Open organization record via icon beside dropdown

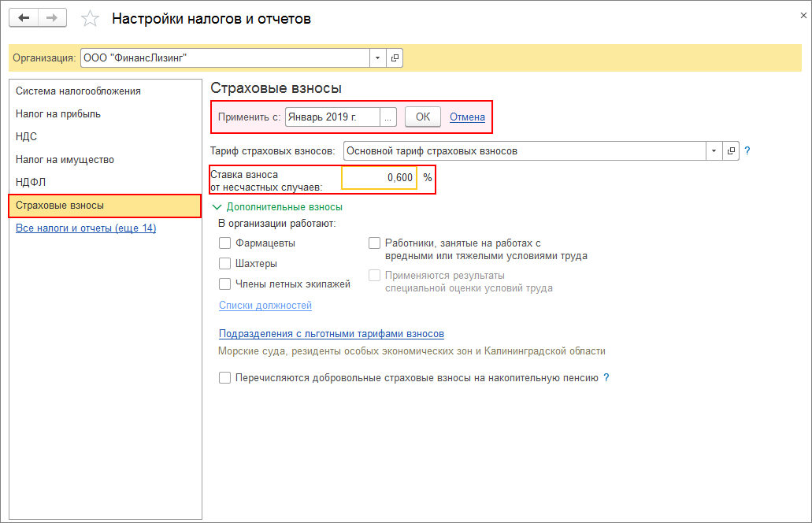[x=395, y=57]
